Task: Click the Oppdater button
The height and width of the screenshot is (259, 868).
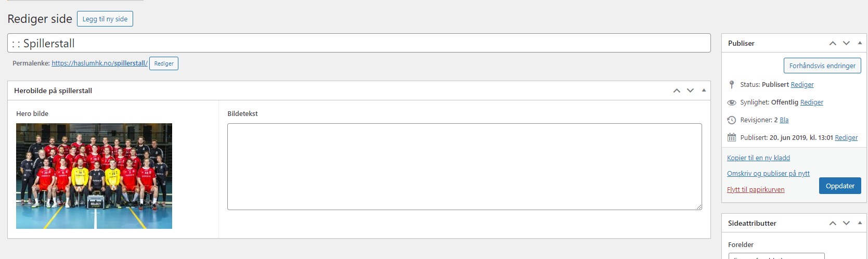Action: click(840, 186)
